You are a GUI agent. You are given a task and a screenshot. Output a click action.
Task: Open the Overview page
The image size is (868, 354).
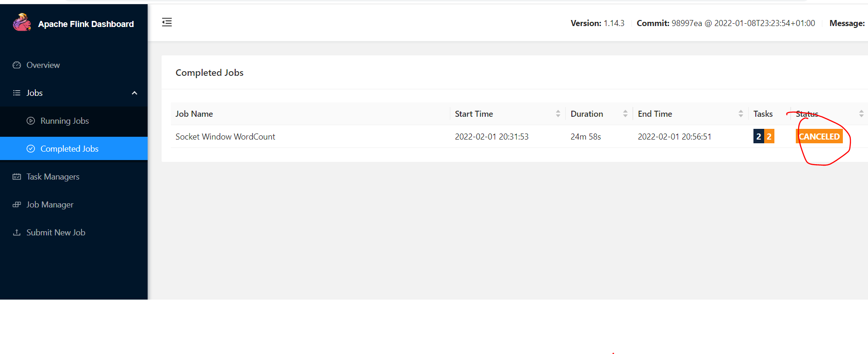[74, 65]
